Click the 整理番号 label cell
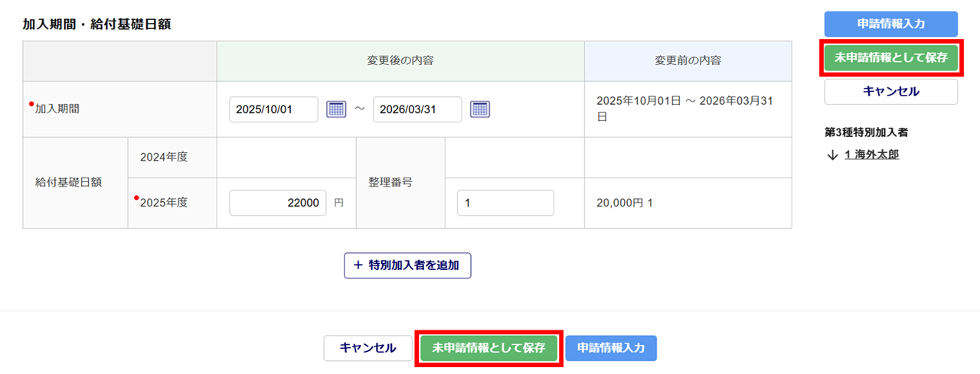The width and height of the screenshot is (980, 374). (390, 184)
